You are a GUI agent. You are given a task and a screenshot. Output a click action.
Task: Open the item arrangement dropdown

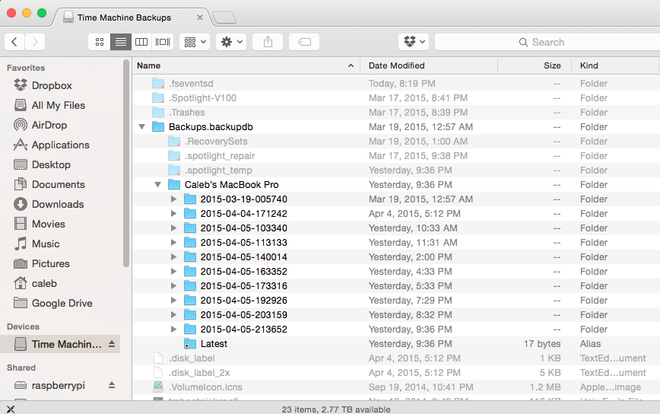pos(195,42)
